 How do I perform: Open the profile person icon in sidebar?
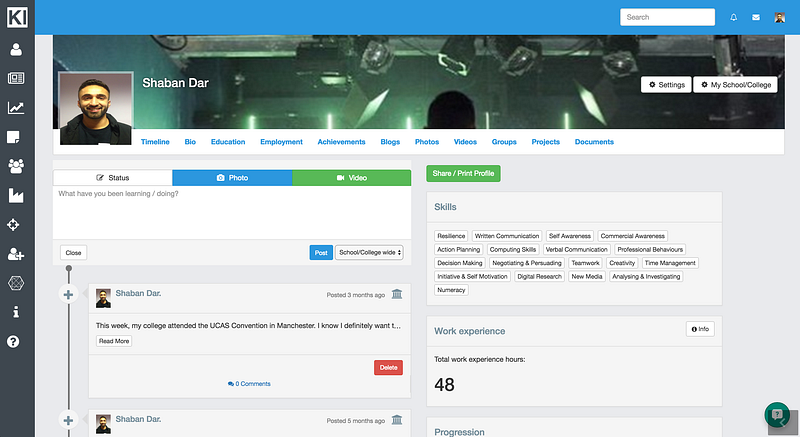tap(16, 49)
